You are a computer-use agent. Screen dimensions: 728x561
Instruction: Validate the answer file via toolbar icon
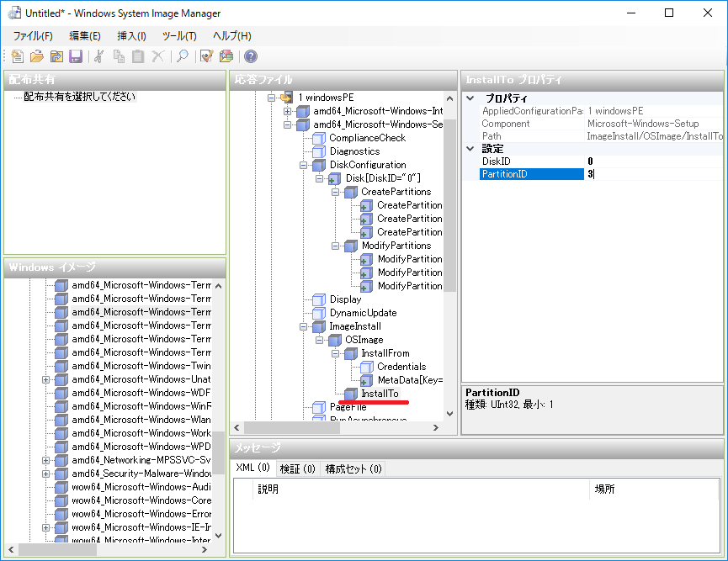point(206,56)
